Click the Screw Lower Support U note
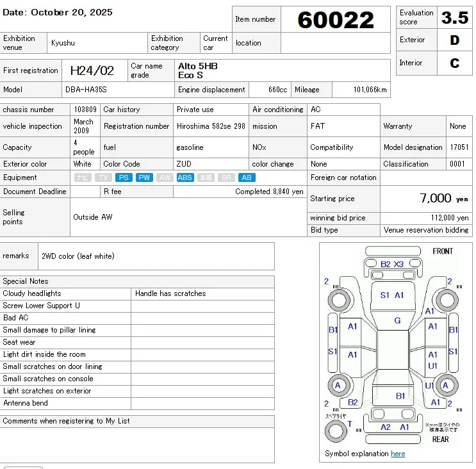Viewport: 476px width, 469px height. (41, 306)
